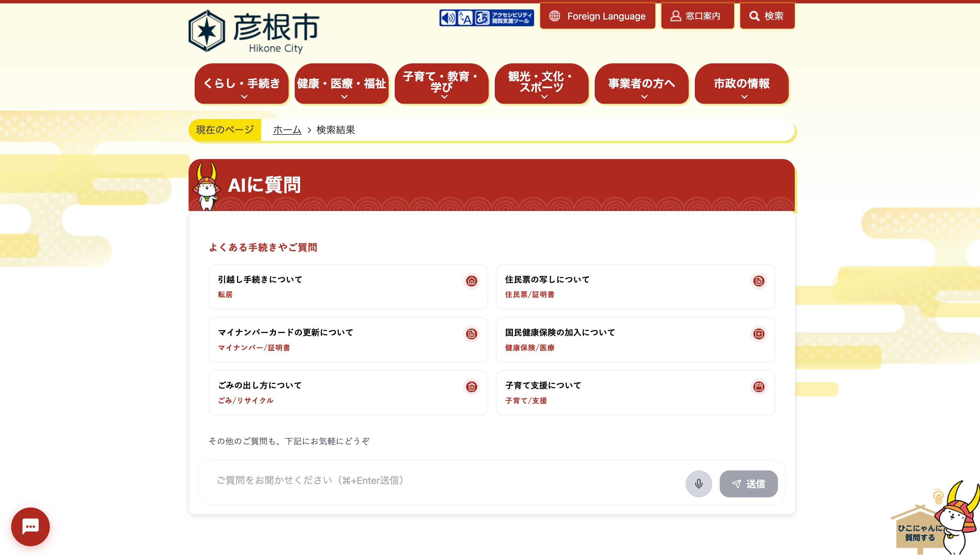Click the microphone voice input icon
Viewport: 980px width, 556px height.
(x=698, y=484)
